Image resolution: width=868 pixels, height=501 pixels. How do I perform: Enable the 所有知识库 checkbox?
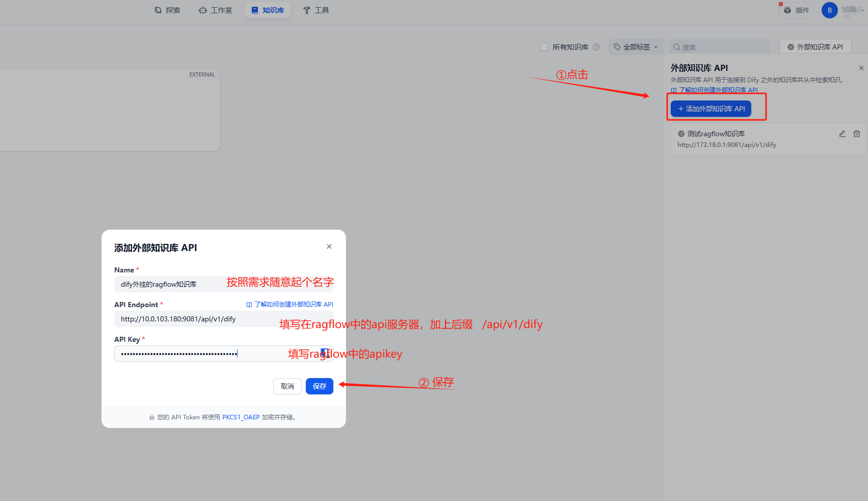(x=544, y=47)
